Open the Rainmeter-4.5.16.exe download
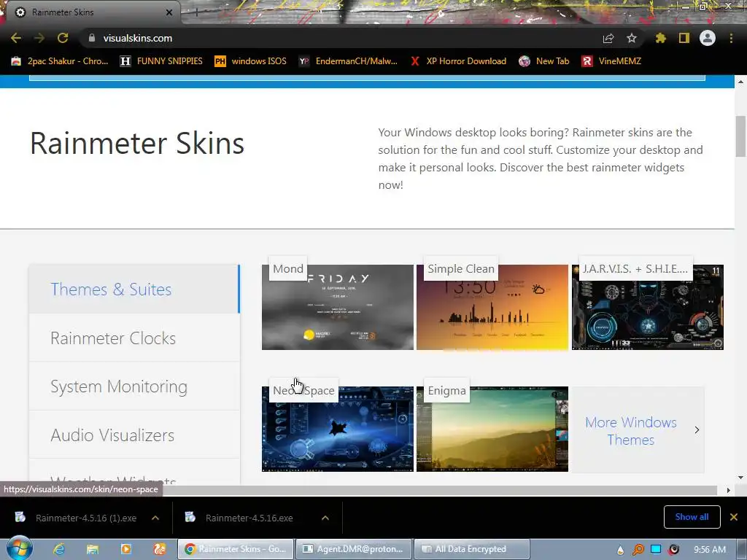 (x=239, y=518)
